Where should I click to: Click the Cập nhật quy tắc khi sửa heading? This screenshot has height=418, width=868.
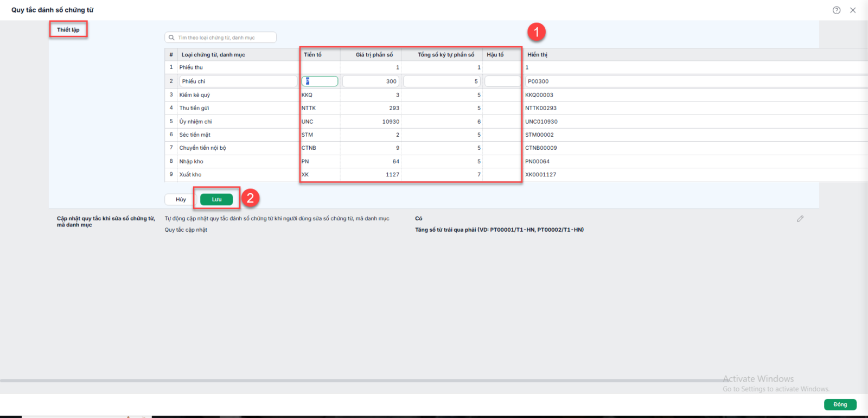tap(106, 221)
